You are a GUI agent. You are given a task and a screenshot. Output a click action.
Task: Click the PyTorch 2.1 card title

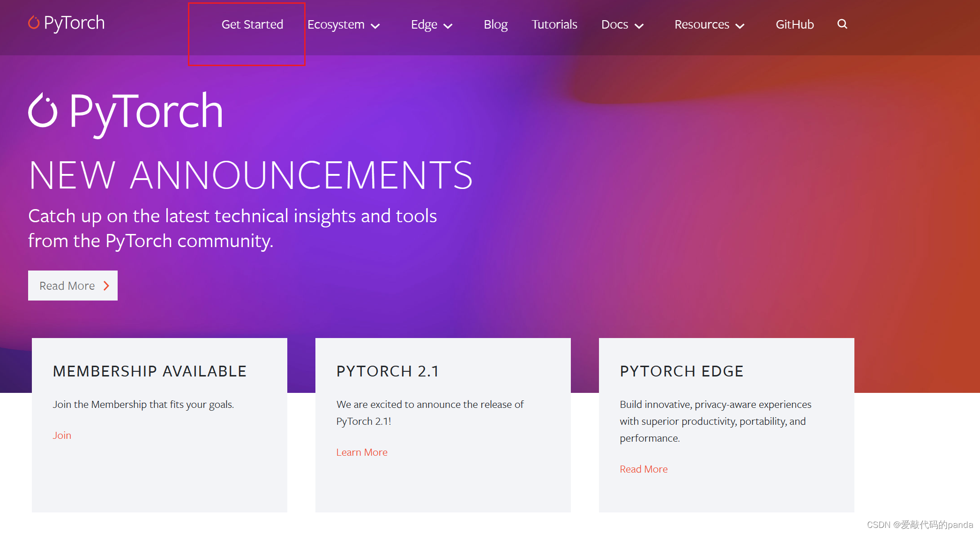pos(388,371)
